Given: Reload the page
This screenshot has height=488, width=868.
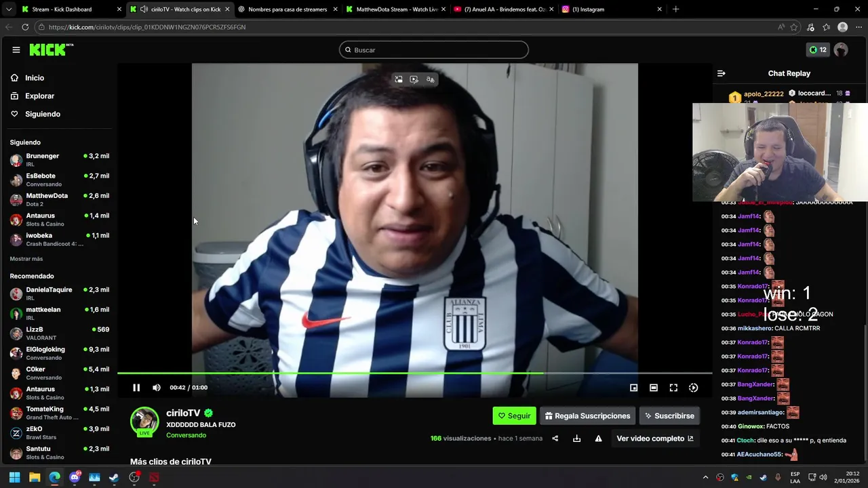Looking at the screenshot, I should (x=25, y=27).
